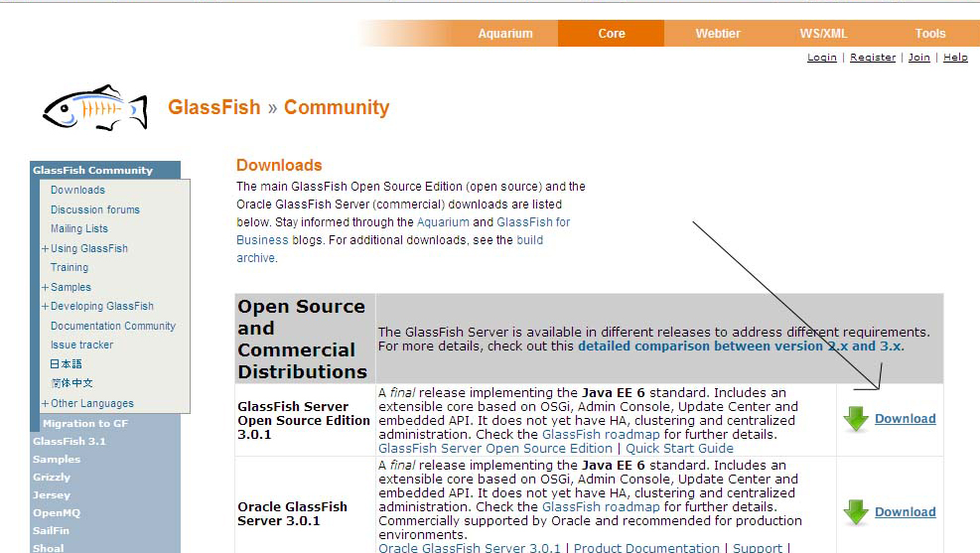Viewport: 980px width, 553px height.
Task: Expand the Other Languages plus sign
Action: [x=45, y=404]
